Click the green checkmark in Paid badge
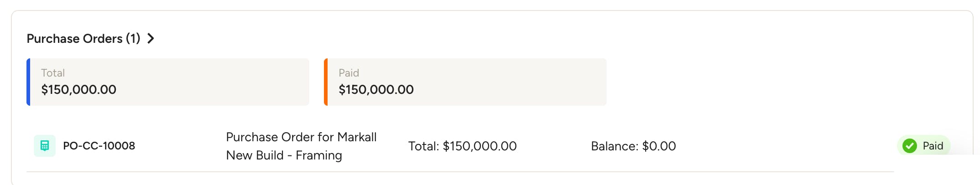The width and height of the screenshot is (980, 185). (909, 146)
